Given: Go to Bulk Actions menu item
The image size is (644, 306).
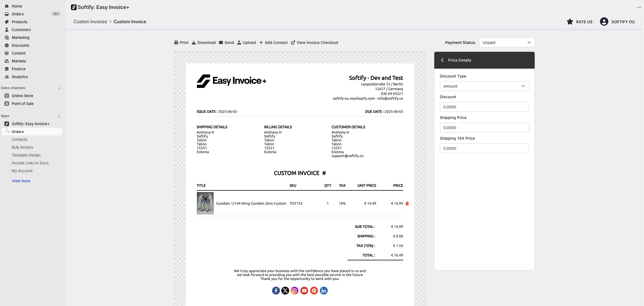Looking at the screenshot, I should coord(22,147).
